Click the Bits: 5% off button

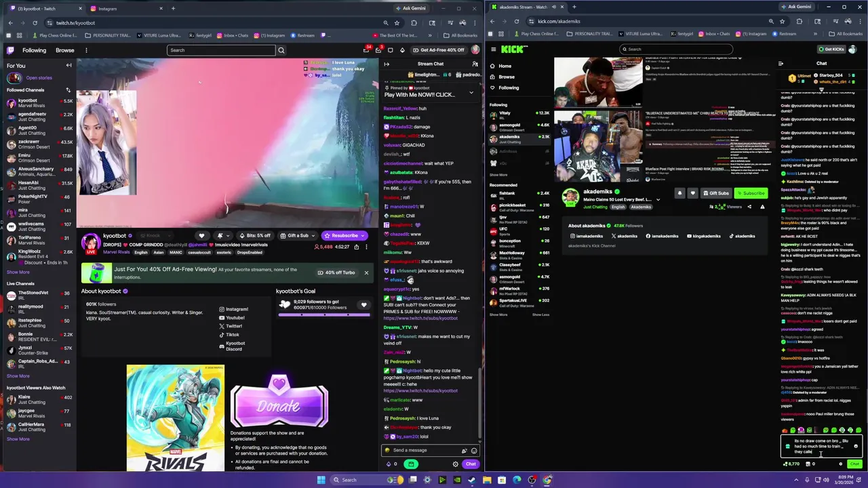pos(254,236)
